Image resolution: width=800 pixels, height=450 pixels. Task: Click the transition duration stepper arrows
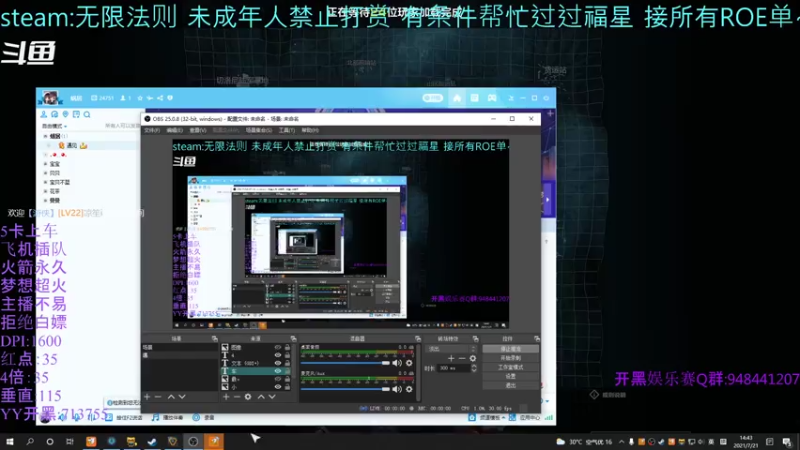pos(474,368)
